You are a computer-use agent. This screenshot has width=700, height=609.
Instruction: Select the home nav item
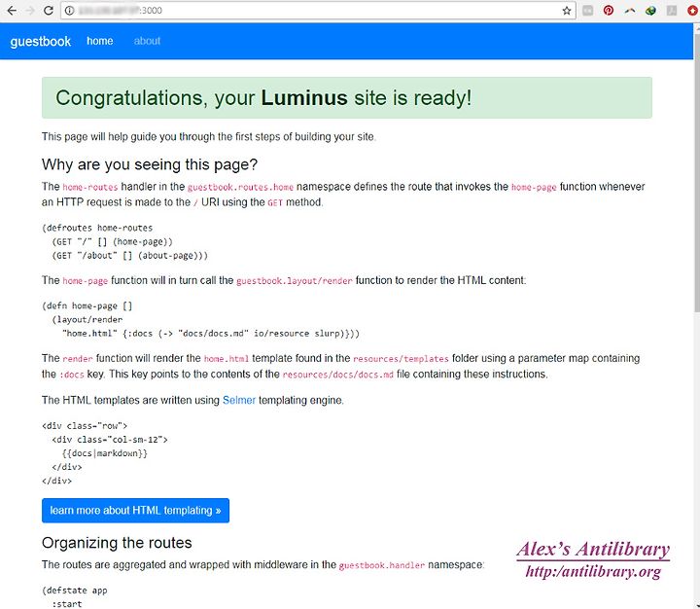click(99, 41)
